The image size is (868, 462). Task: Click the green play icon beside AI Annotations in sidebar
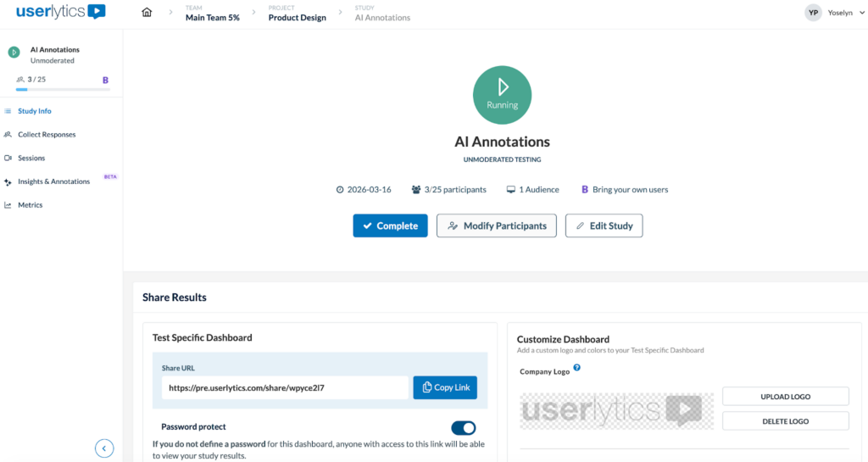coord(14,53)
